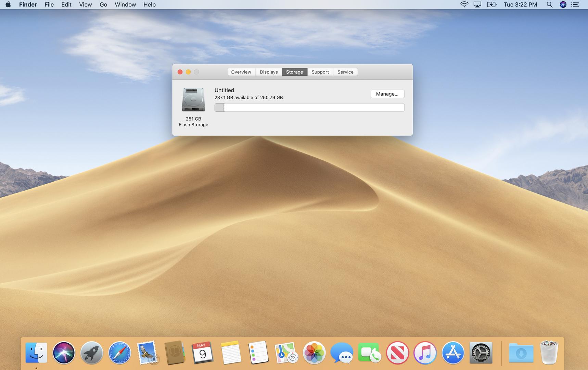The height and width of the screenshot is (370, 588).
Task: Open Messages from the Dock
Action: coord(342,353)
